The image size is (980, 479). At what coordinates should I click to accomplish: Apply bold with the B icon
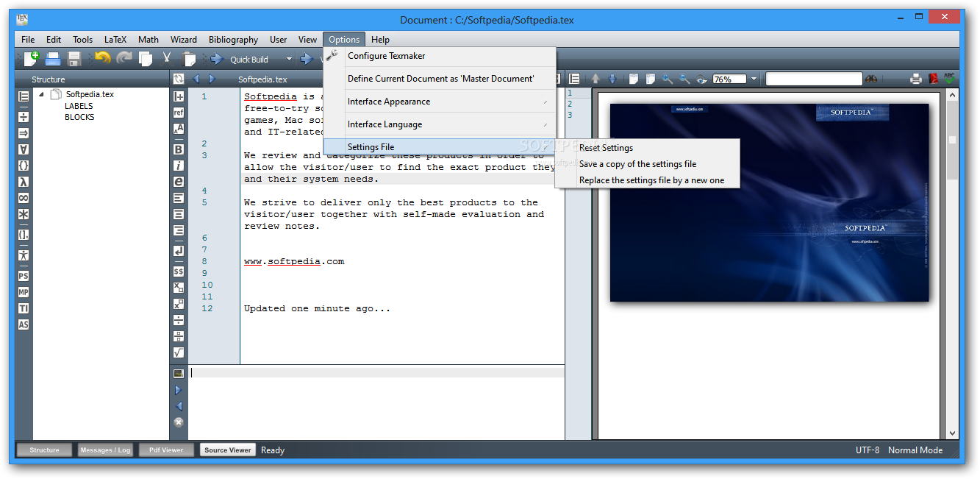pyautogui.click(x=179, y=149)
